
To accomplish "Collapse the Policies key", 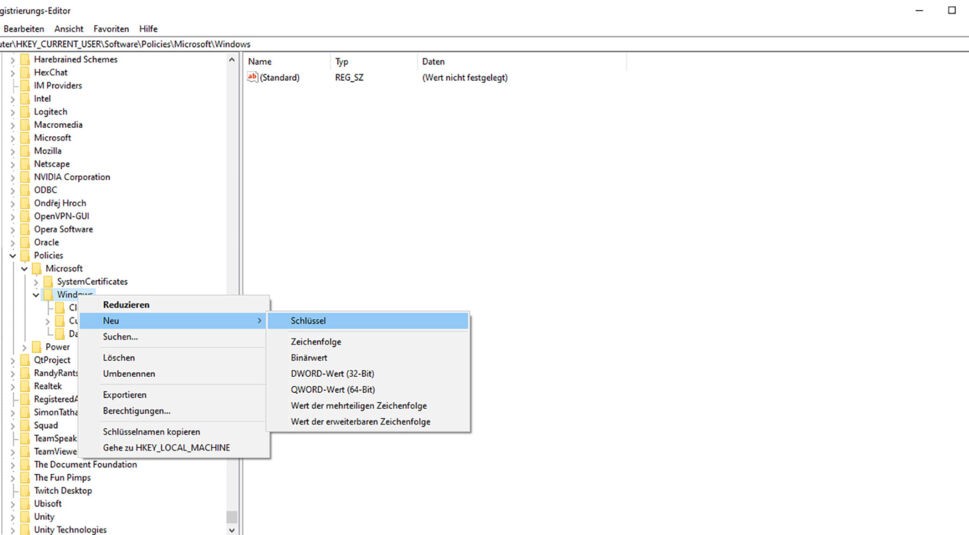I will click(12, 256).
